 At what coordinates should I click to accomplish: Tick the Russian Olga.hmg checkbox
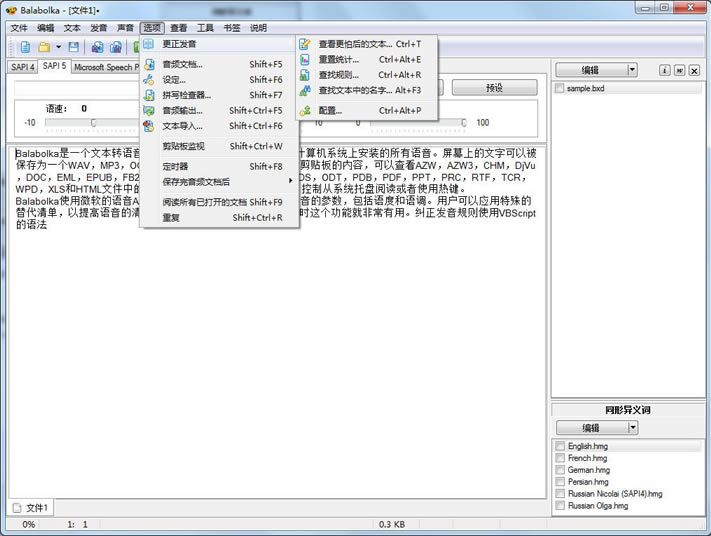(560, 506)
